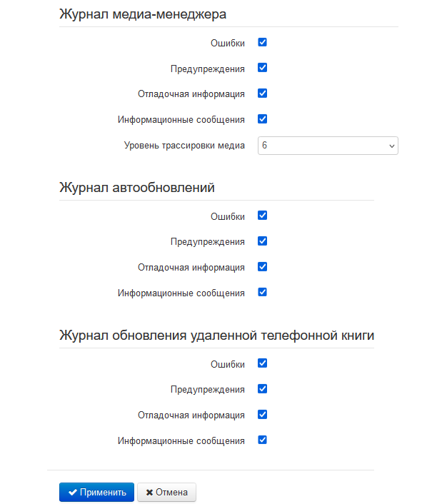Screen dimensions: 422x504
Task: Click the X icon on Отмена
Action: coord(149,493)
